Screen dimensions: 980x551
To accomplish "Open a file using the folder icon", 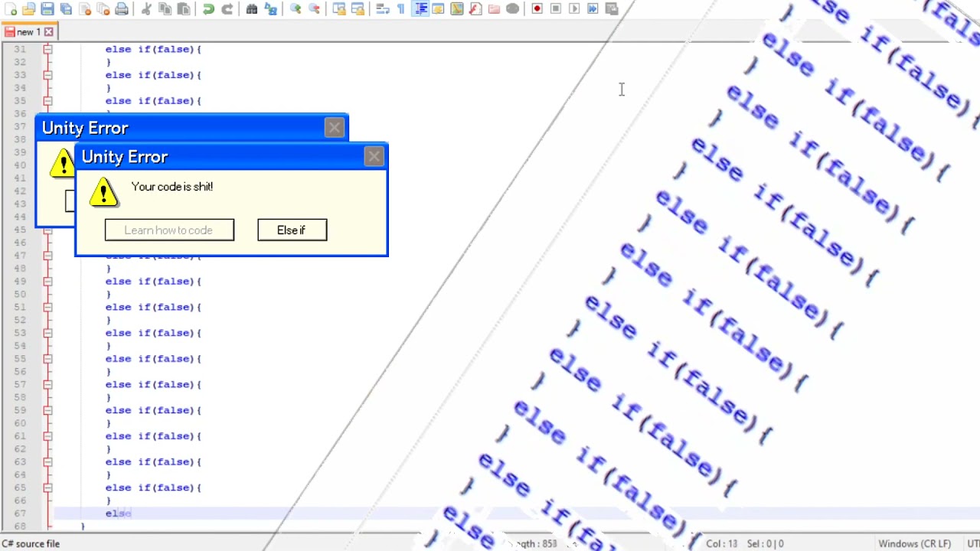I will pyautogui.click(x=28, y=9).
